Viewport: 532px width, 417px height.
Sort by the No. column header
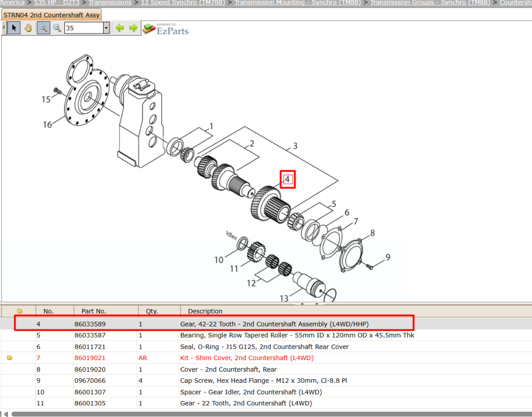tap(48, 311)
